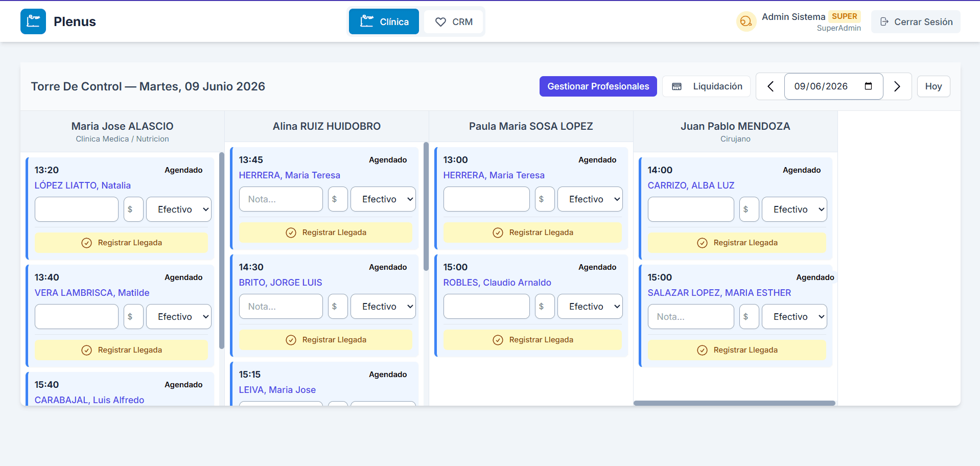Viewport: 980px width, 466px height.
Task: Click horizontal scrollbar under Juan Pablo MENDOZA
Action: click(734, 403)
